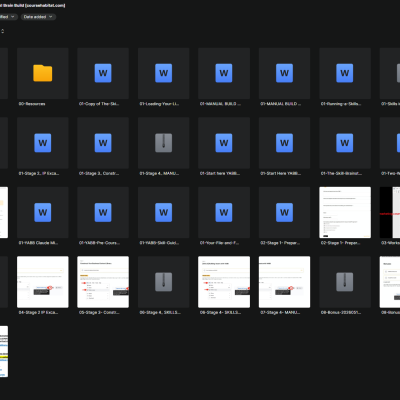The image size is (400, 400).
Task: Open the '01-Your-File-and-F...' Word file
Action: 224,212
